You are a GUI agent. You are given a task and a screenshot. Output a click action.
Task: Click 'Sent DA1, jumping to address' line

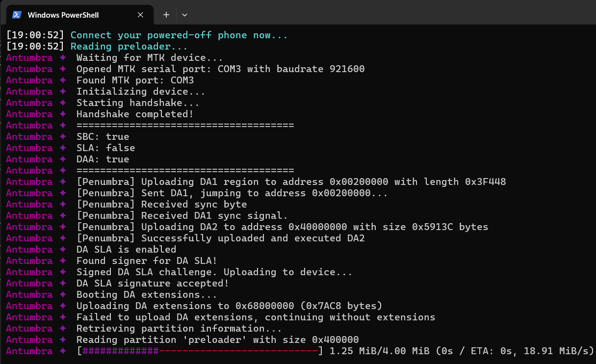233,193
